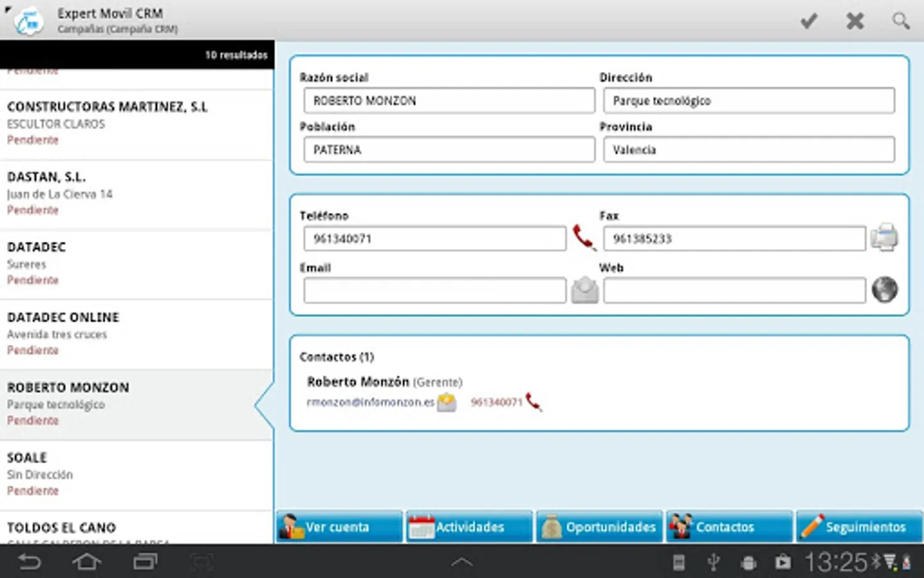Expand the system bar up chevron

pyautogui.click(x=462, y=563)
